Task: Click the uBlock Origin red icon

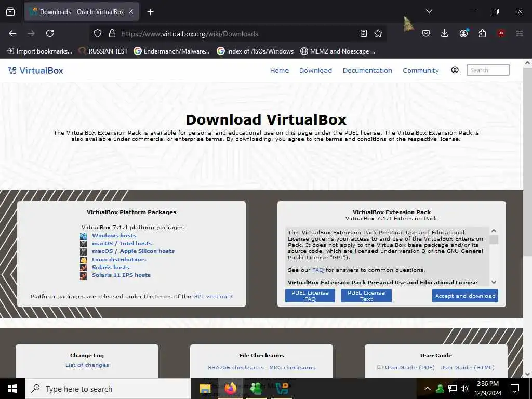Action: click(x=501, y=33)
